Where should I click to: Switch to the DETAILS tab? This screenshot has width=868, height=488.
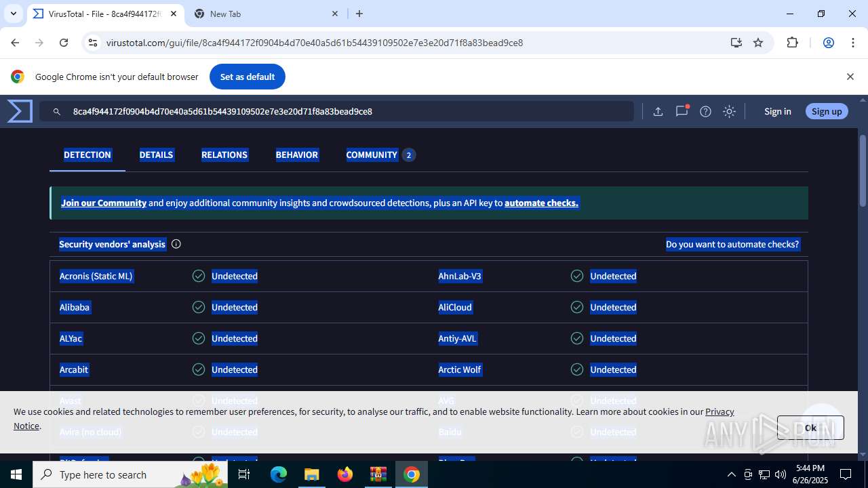156,155
